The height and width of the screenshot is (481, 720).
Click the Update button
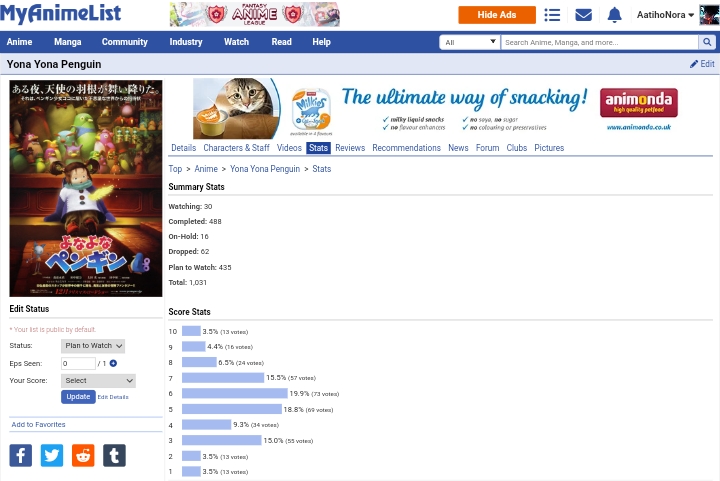pos(78,397)
